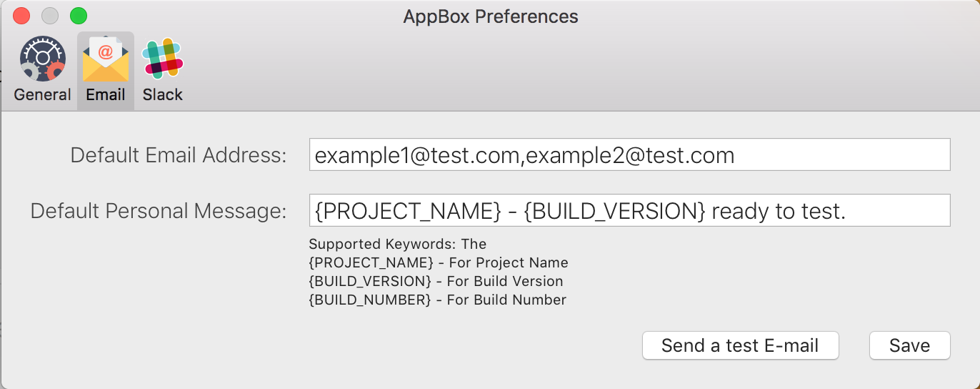The image size is (980, 389).
Task: Close the AppBox Preferences window
Action: (21, 16)
